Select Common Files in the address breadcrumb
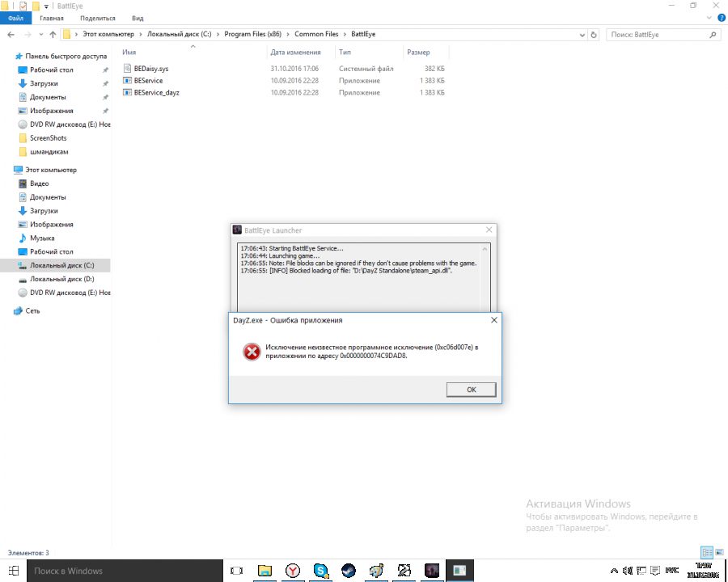Viewport: 728px width, 582px height. click(x=316, y=34)
